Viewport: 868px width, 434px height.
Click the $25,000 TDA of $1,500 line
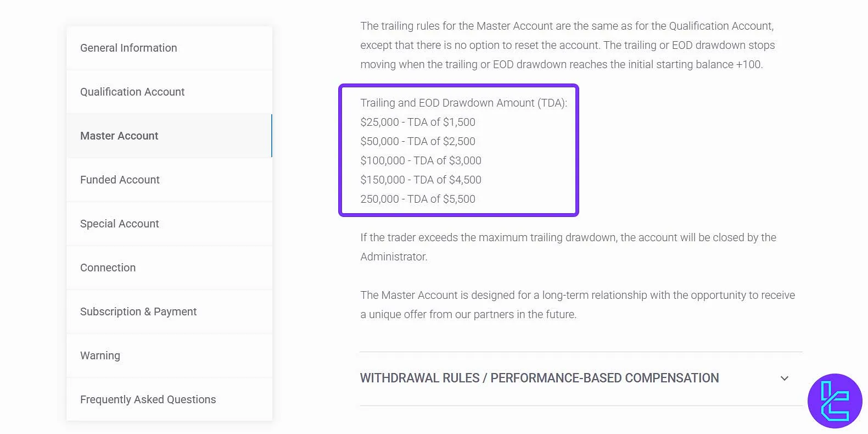[x=418, y=122]
